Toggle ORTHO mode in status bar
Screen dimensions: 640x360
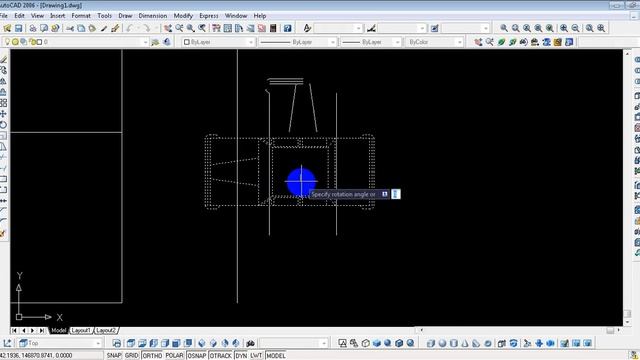point(152,356)
